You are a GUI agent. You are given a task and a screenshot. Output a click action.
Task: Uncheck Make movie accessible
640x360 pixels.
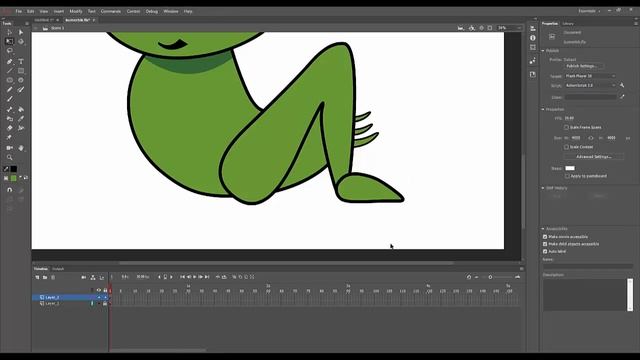pos(545,237)
